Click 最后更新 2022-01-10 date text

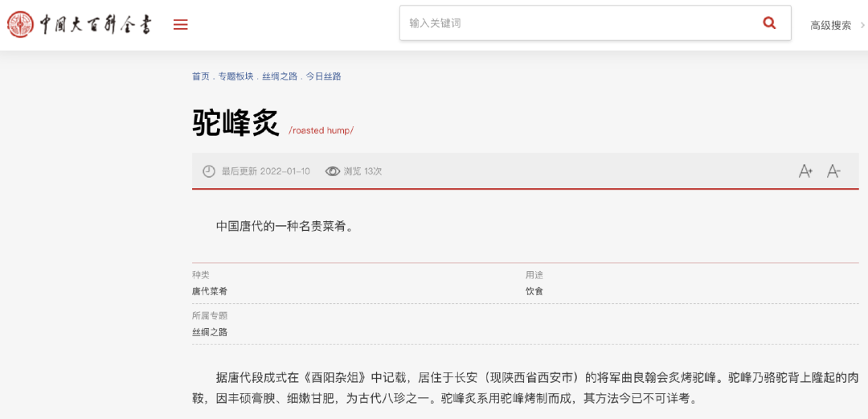(266, 171)
